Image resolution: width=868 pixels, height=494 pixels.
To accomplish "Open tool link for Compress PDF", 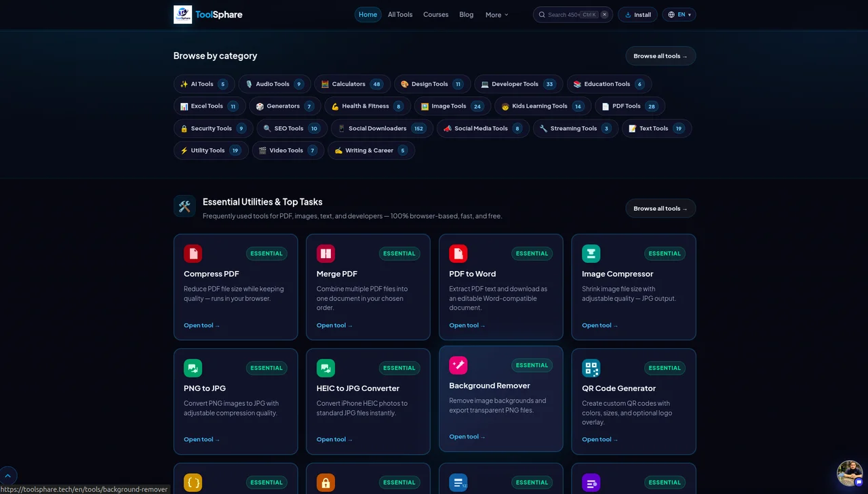I will click(x=202, y=325).
